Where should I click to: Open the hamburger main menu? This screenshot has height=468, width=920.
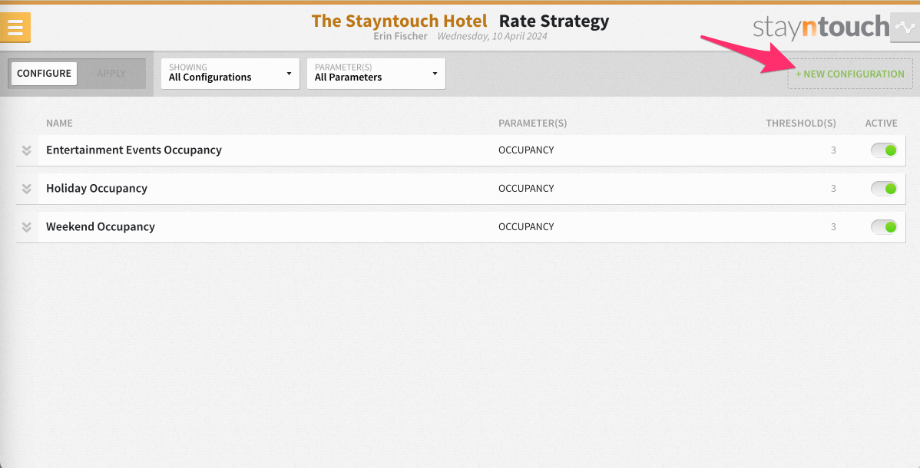click(15, 27)
